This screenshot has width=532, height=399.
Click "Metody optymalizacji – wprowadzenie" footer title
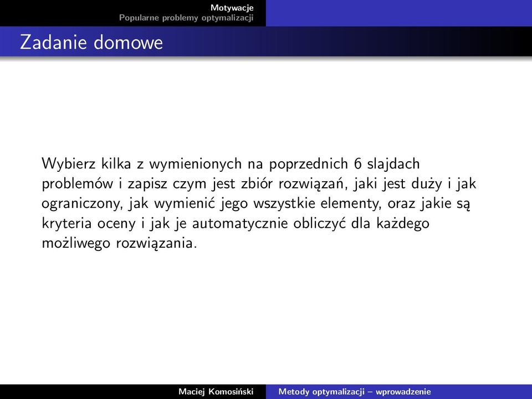pyautogui.click(x=355, y=392)
